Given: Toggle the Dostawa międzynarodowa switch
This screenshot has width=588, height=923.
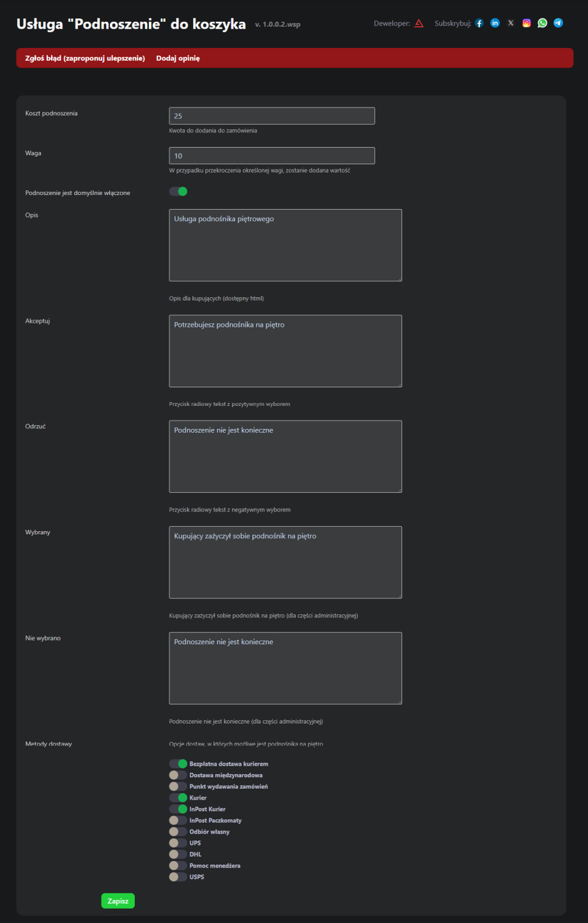Looking at the screenshot, I should click(x=178, y=775).
